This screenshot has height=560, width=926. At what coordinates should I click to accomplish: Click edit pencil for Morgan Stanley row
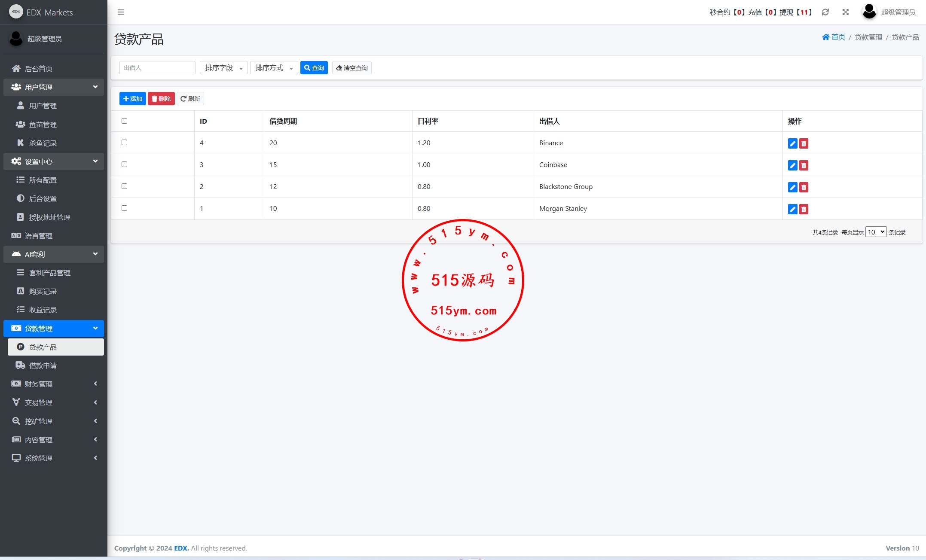(792, 209)
